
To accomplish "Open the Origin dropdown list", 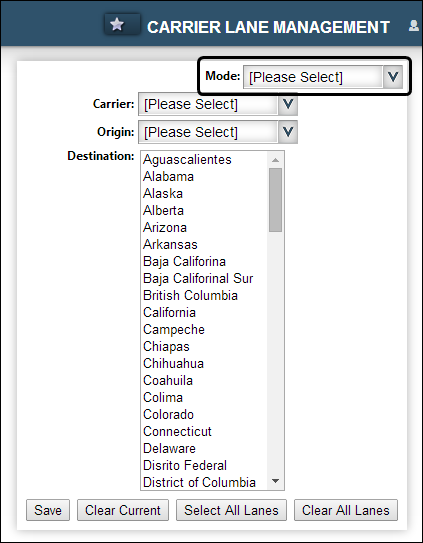I will (x=218, y=132).
